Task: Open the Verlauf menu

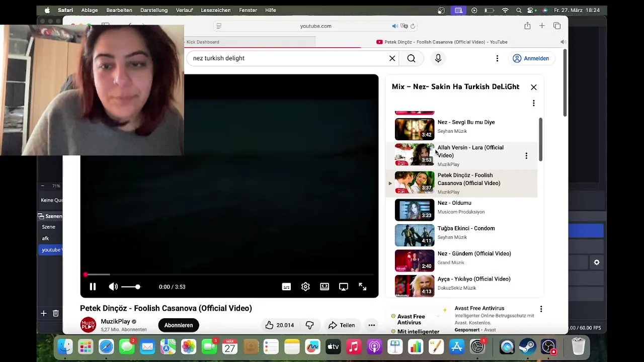Action: (x=184, y=10)
